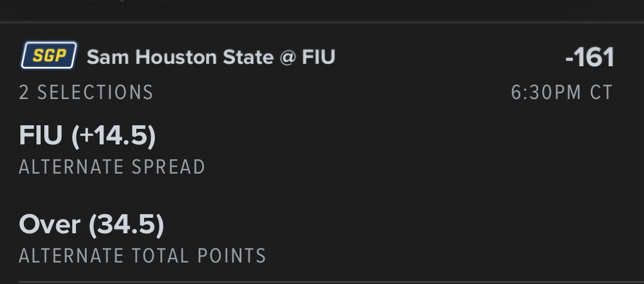Click the SGP badge icon
644x284 pixels.
48,57
